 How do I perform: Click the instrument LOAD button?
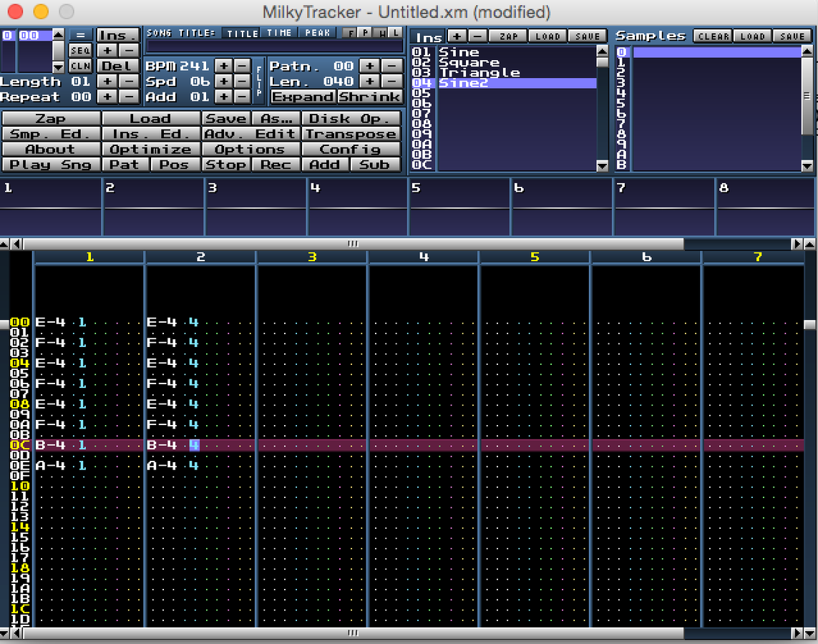[x=547, y=36]
